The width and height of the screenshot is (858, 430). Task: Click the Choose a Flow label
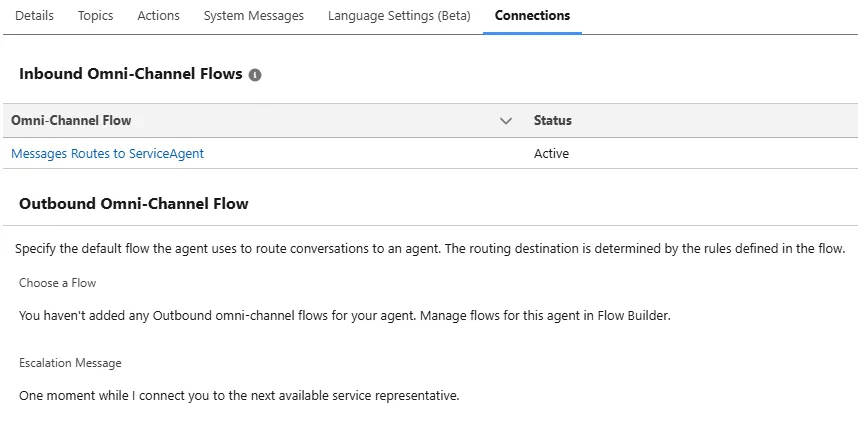coord(57,283)
